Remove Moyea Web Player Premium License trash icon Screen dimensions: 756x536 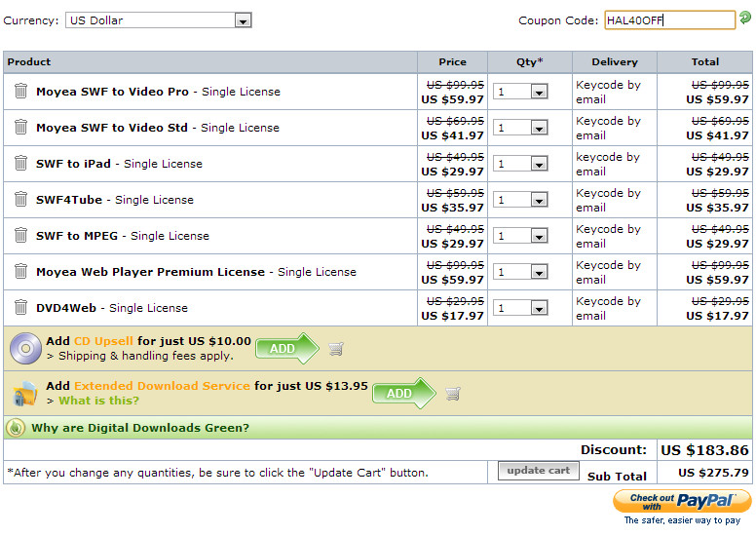click(20, 271)
